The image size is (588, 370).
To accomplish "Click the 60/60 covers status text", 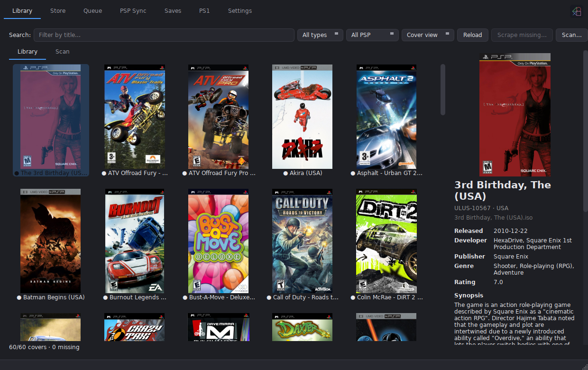I will [44, 347].
